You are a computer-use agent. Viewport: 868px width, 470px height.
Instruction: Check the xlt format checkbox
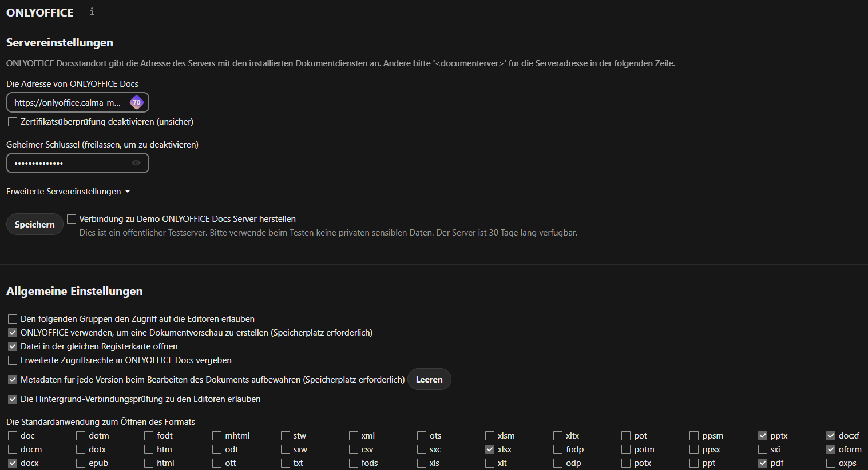coord(490,463)
